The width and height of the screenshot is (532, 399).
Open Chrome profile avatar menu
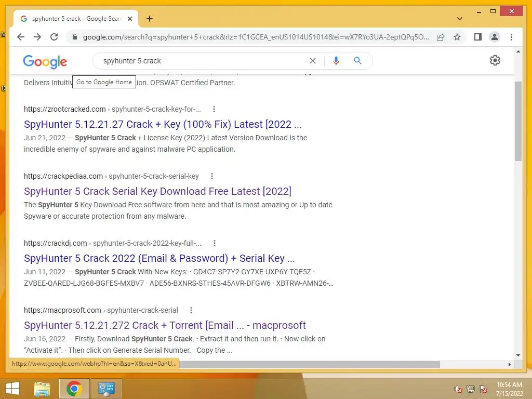(495, 37)
